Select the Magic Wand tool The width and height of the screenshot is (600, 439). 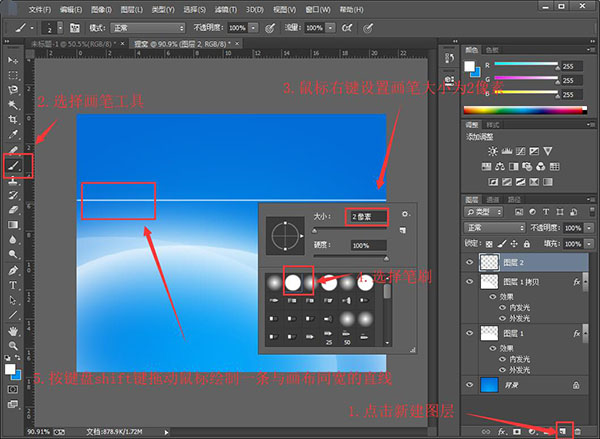(x=13, y=104)
